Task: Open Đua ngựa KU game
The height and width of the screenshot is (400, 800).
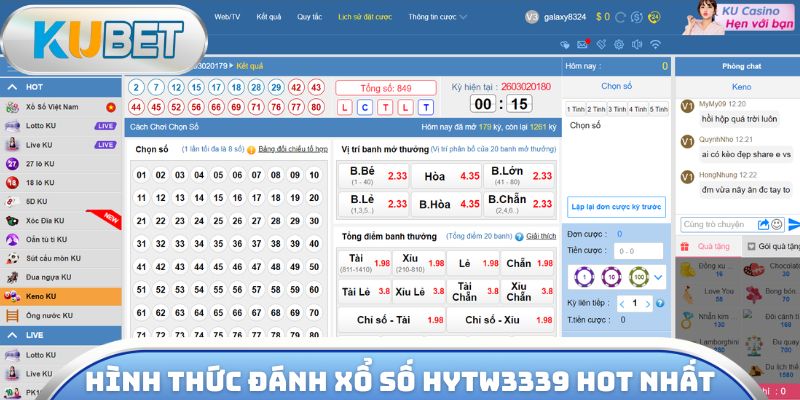Action: coord(61,277)
